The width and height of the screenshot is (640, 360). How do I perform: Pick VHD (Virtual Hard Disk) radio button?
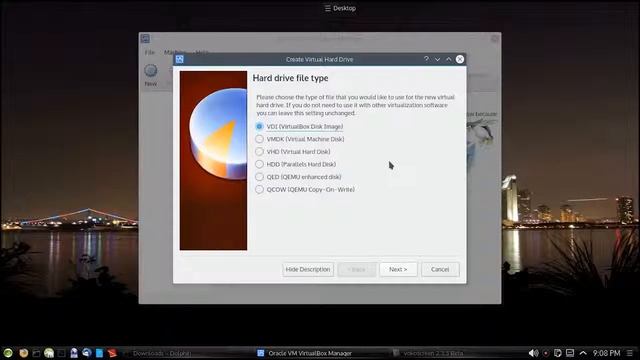point(293,152)
